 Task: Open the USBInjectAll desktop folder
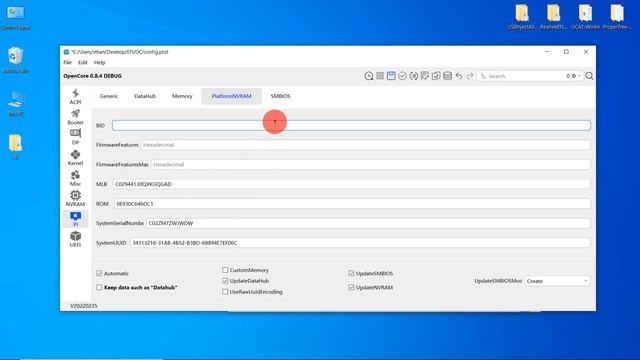[x=522, y=17]
